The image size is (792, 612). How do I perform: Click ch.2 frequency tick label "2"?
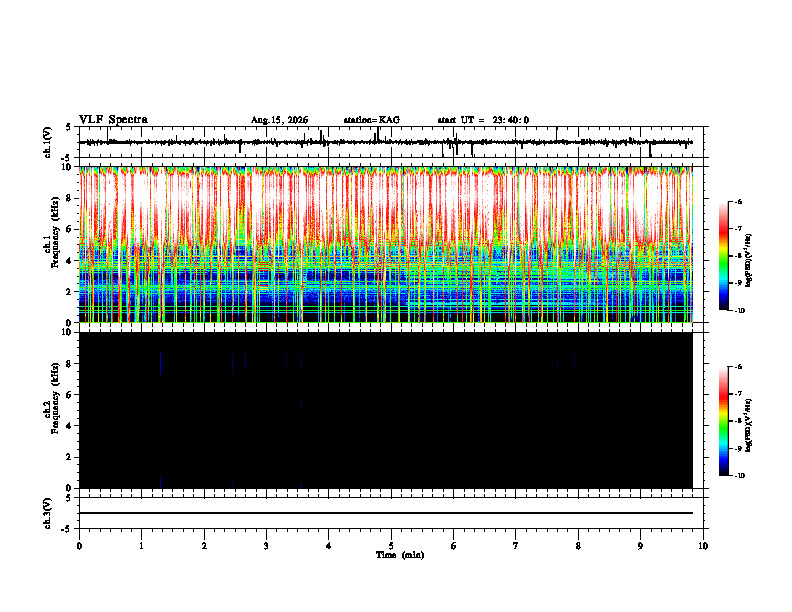coord(70,457)
